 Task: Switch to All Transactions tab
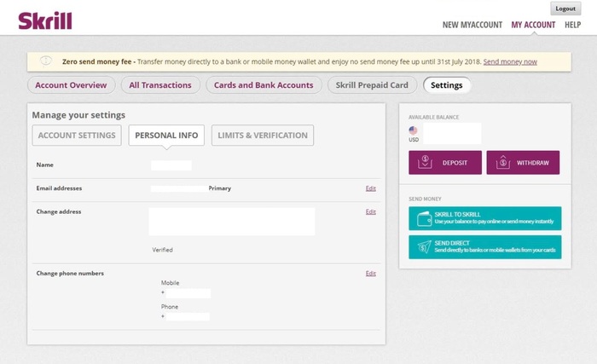[x=160, y=85]
